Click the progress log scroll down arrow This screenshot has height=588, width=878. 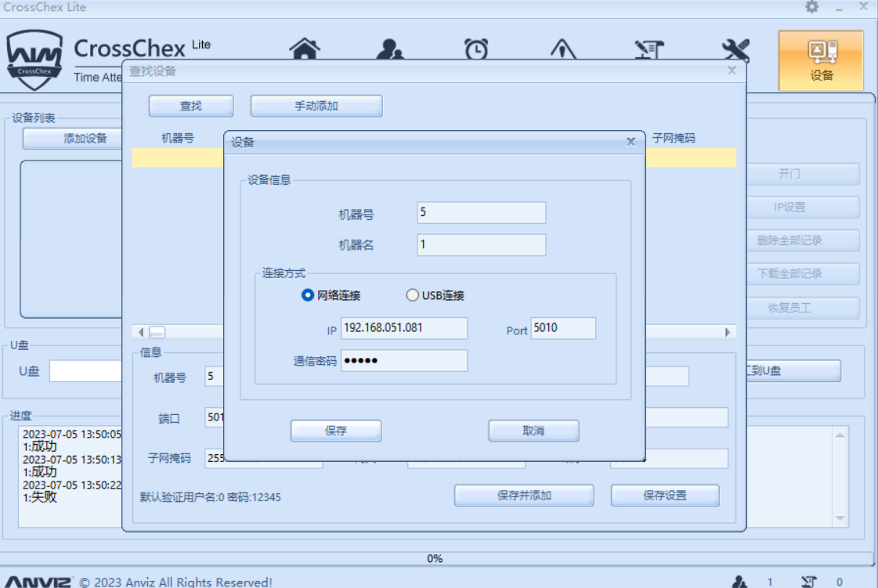click(x=840, y=518)
